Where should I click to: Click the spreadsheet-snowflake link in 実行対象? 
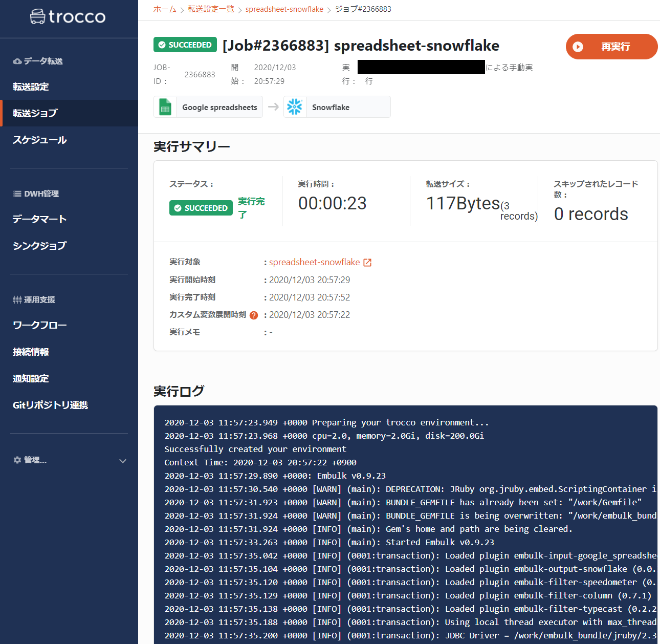315,262
